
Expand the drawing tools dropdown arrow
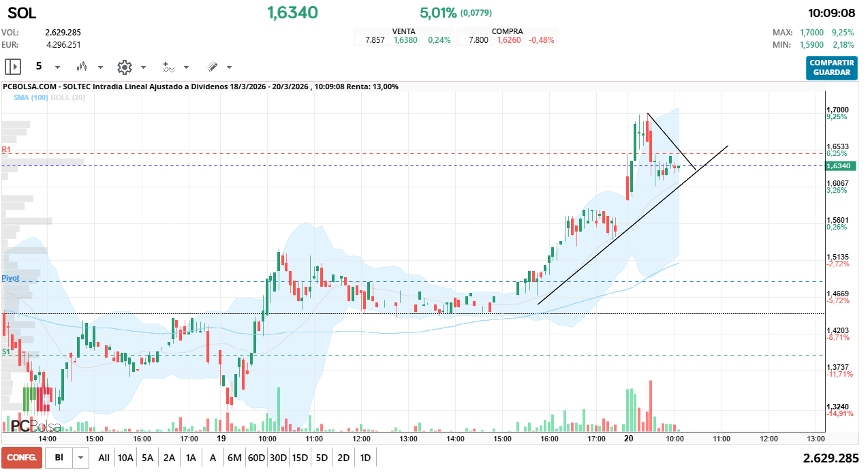click(229, 67)
